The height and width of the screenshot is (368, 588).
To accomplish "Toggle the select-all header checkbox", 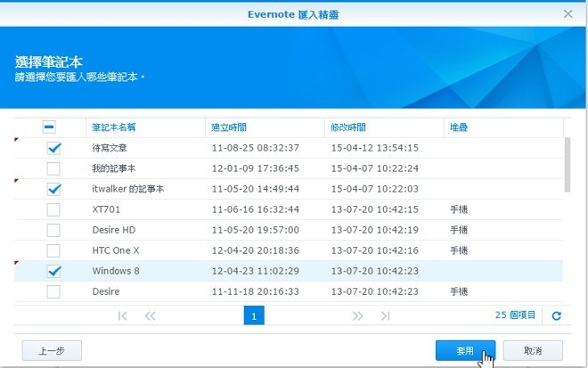I will point(49,127).
